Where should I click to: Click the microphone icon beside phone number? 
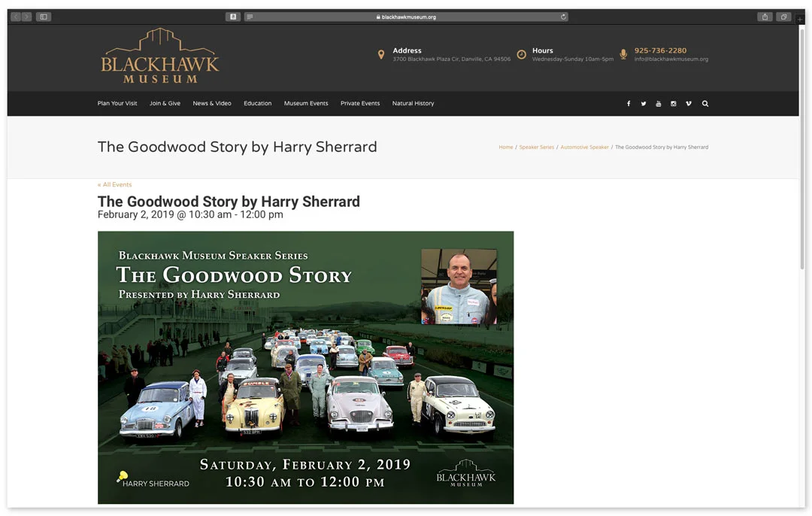click(623, 54)
